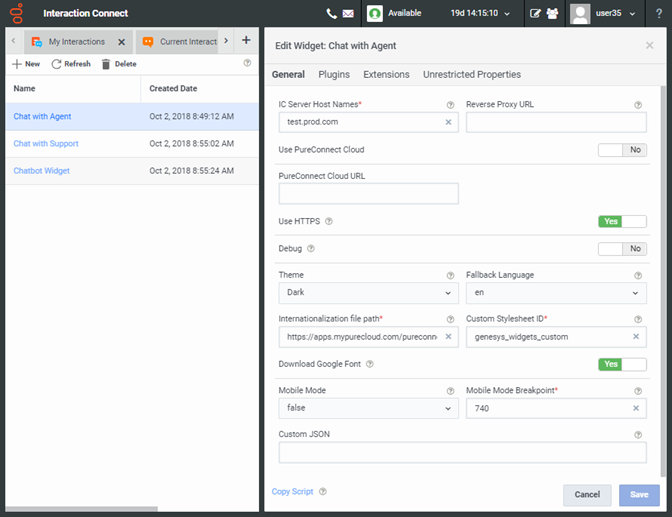Click the Genesys logo icon

tap(15, 14)
